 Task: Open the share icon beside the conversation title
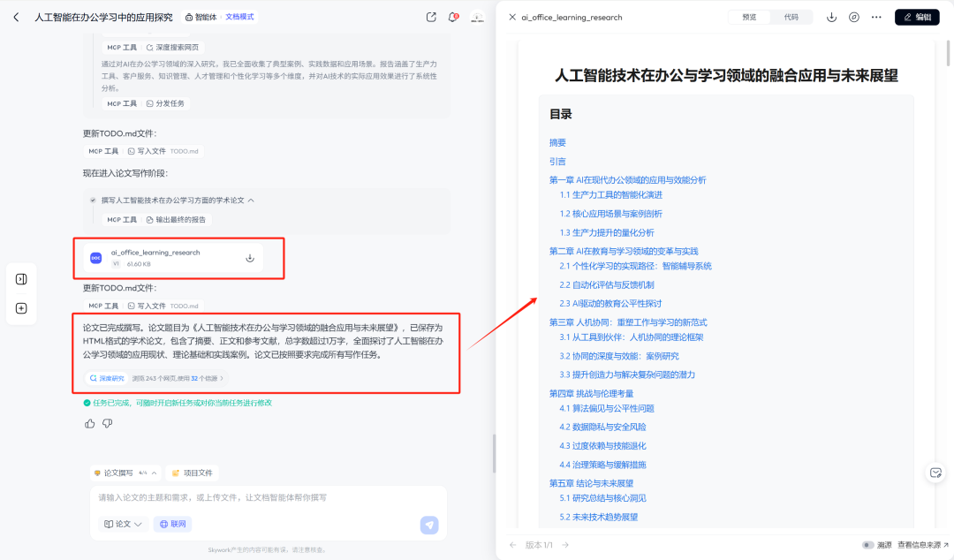click(x=430, y=16)
